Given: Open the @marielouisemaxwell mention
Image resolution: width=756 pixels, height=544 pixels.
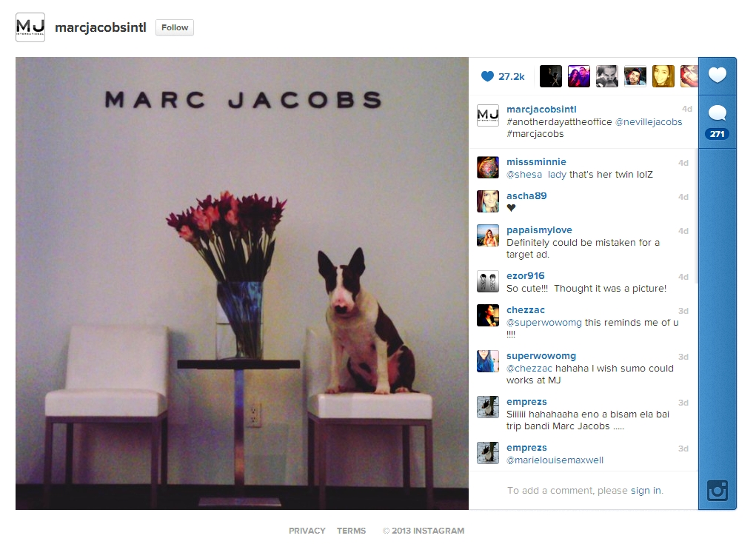Looking at the screenshot, I should click(555, 460).
